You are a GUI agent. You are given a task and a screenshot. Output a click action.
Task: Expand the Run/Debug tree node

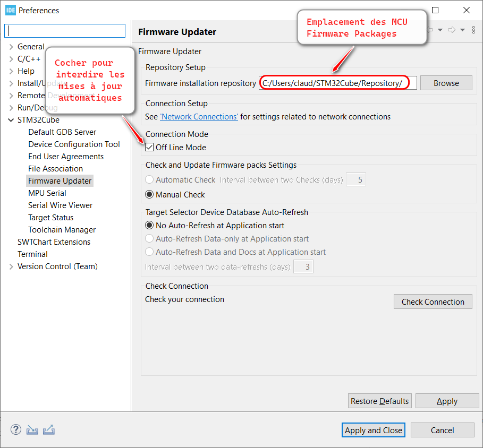tap(11, 108)
